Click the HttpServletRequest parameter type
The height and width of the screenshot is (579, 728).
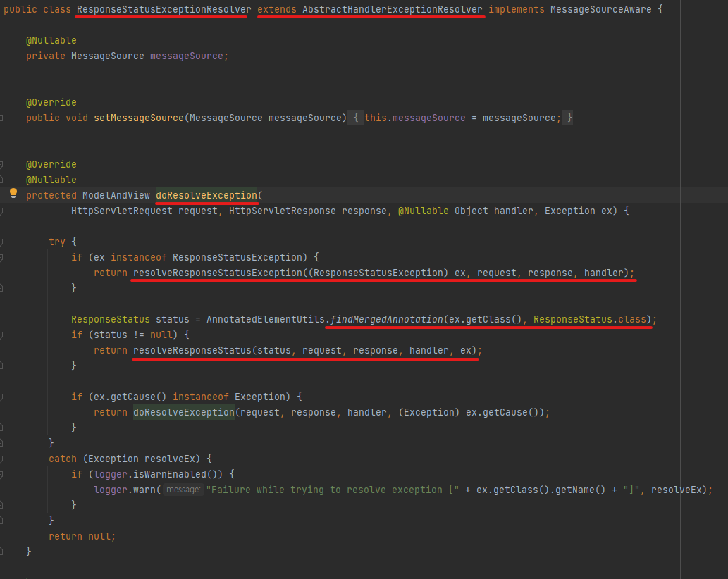[122, 211]
